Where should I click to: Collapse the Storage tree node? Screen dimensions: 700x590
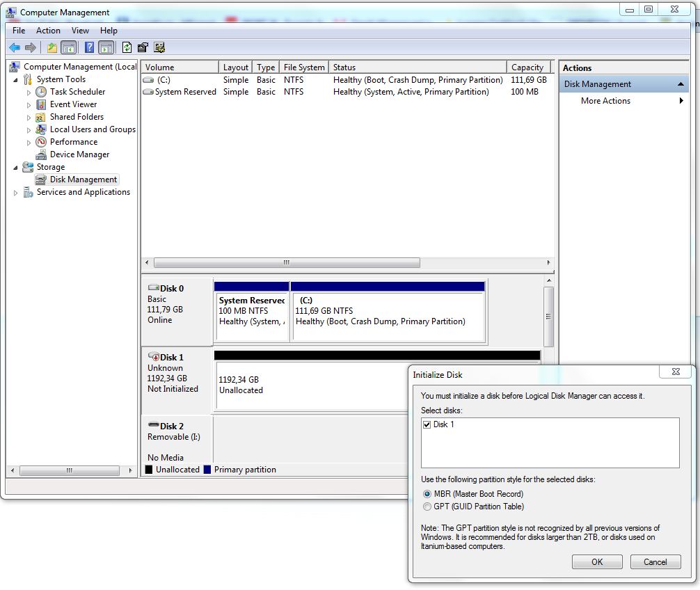15,168
